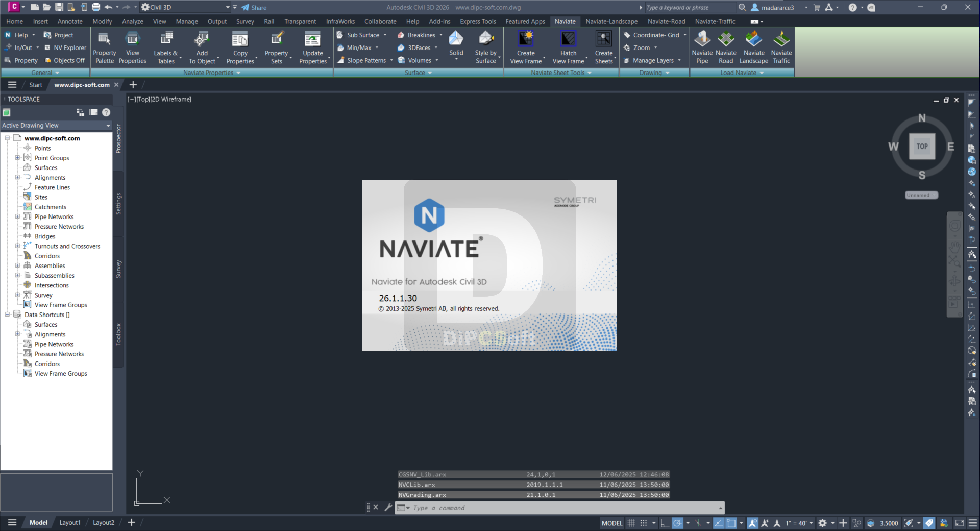This screenshot has height=531, width=980.
Task: Select Corridors under Data Shortcuts
Action: tap(47, 364)
